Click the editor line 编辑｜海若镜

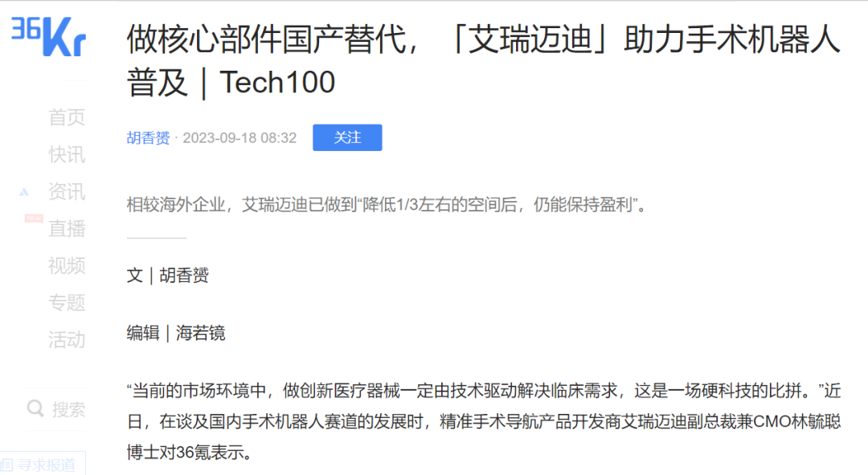click(x=176, y=333)
